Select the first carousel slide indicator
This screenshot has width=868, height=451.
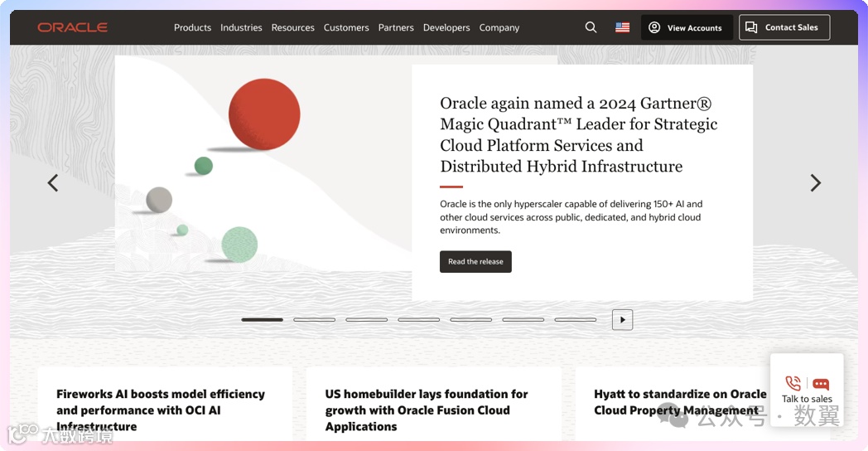tap(262, 320)
